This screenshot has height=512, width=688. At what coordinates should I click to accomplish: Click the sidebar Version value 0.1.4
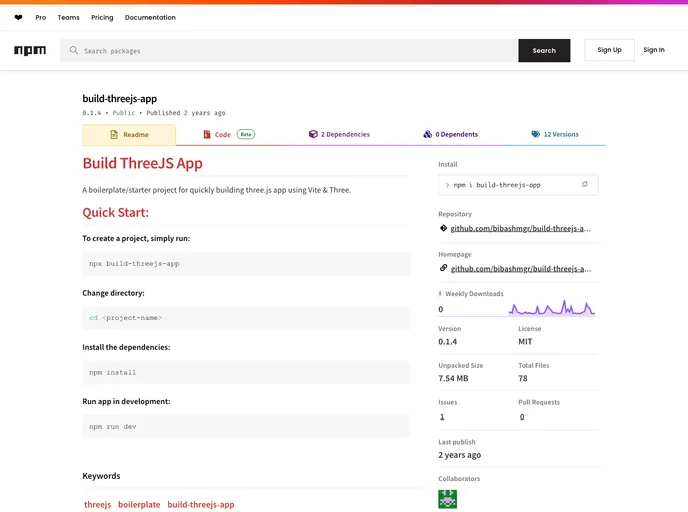(x=448, y=341)
